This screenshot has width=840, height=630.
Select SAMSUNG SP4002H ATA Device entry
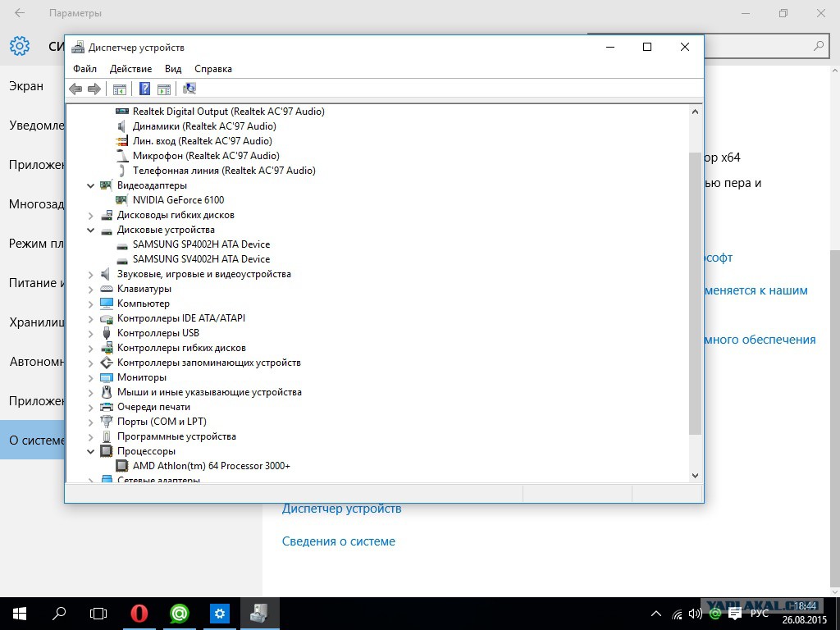pyautogui.click(x=202, y=244)
